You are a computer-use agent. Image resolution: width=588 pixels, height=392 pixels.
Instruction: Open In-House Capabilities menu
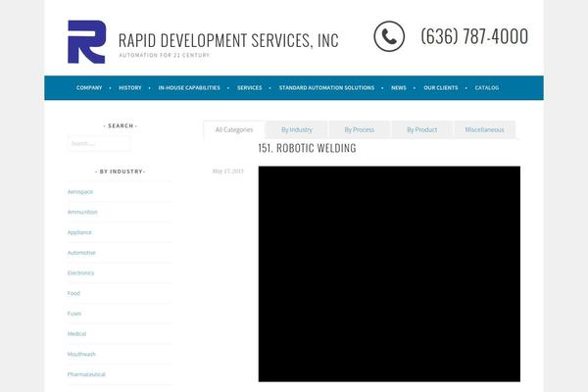click(189, 88)
